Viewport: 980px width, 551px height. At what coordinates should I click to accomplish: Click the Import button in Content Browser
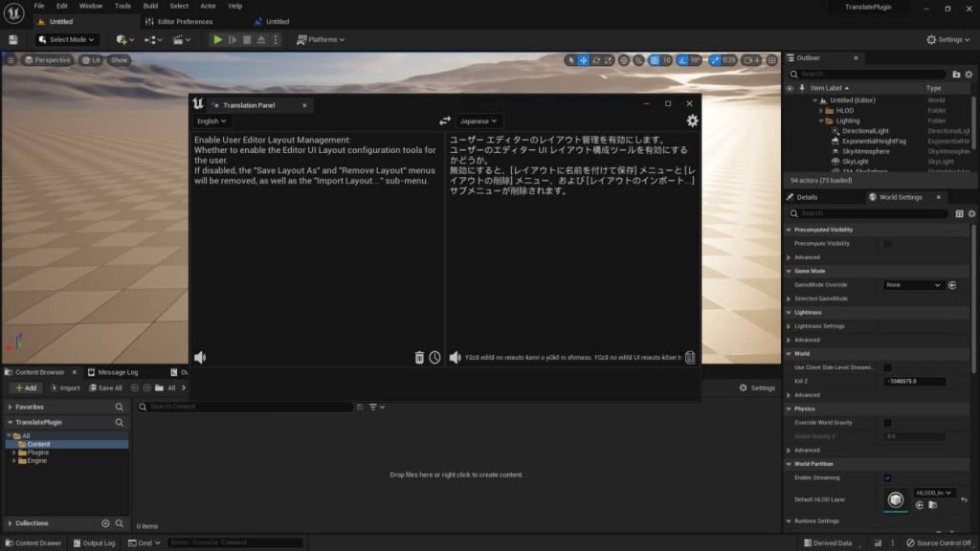click(65, 388)
